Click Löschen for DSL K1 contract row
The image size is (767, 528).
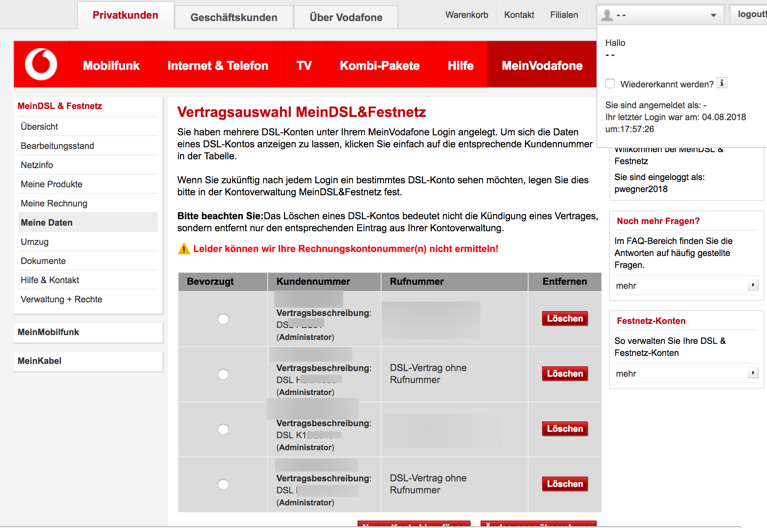tap(564, 429)
